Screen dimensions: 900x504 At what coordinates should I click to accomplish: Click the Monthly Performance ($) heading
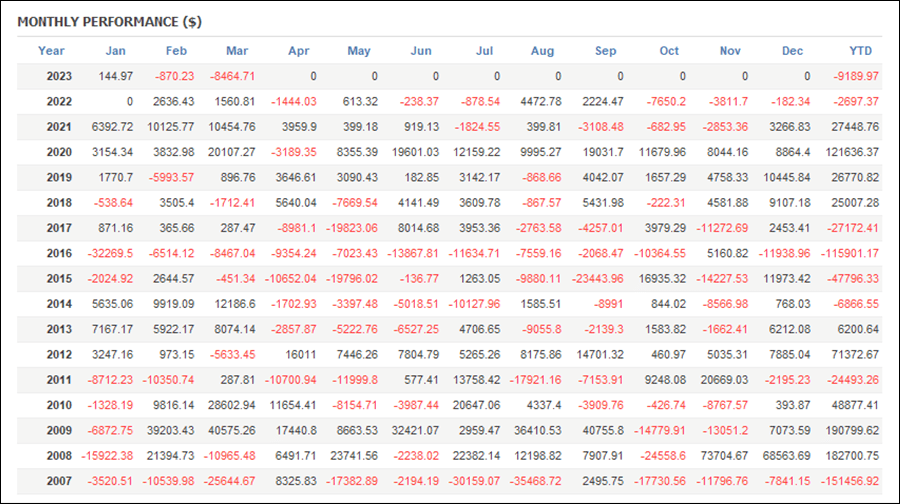click(x=110, y=22)
